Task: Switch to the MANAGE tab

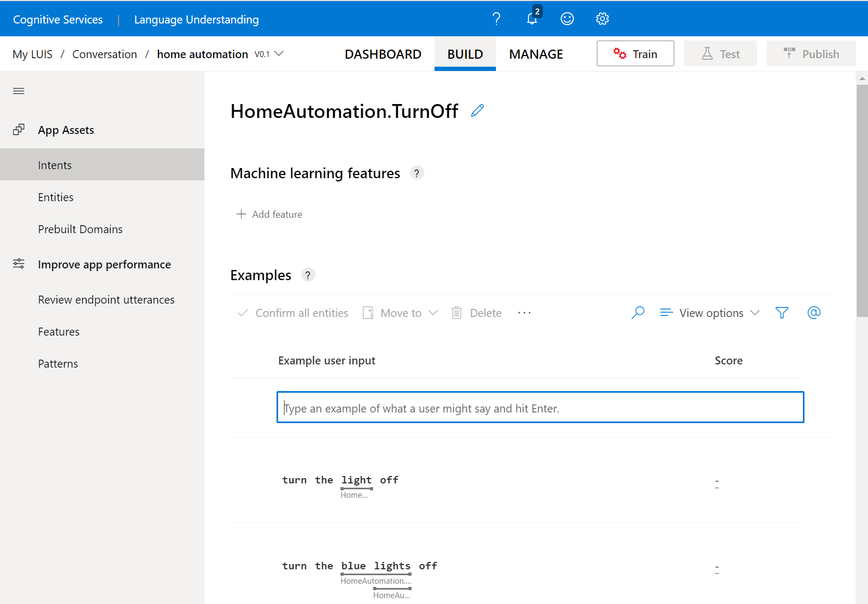Action: [536, 53]
